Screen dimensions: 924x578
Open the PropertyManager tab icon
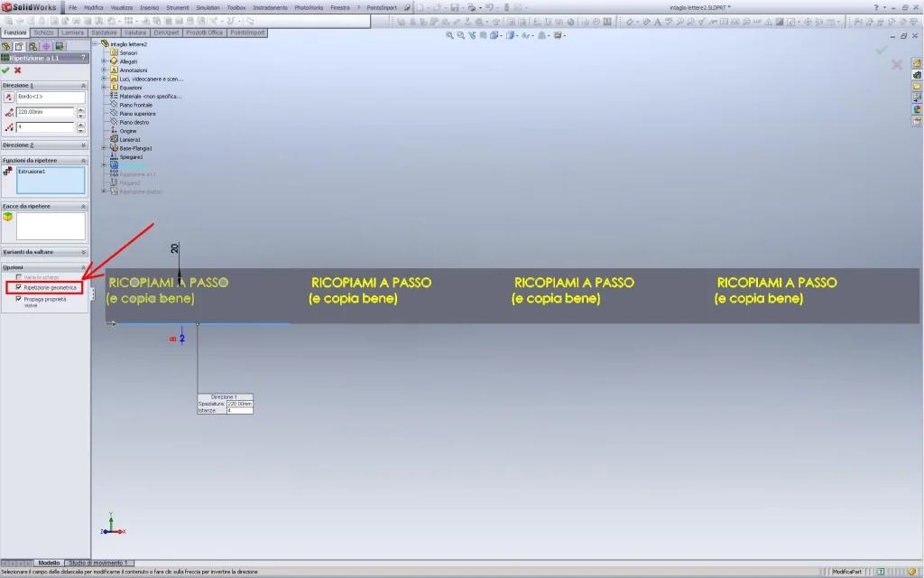coord(20,46)
